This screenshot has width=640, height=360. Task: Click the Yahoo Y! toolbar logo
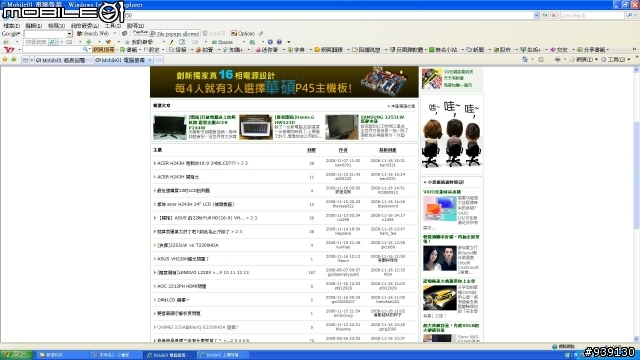click(9, 50)
